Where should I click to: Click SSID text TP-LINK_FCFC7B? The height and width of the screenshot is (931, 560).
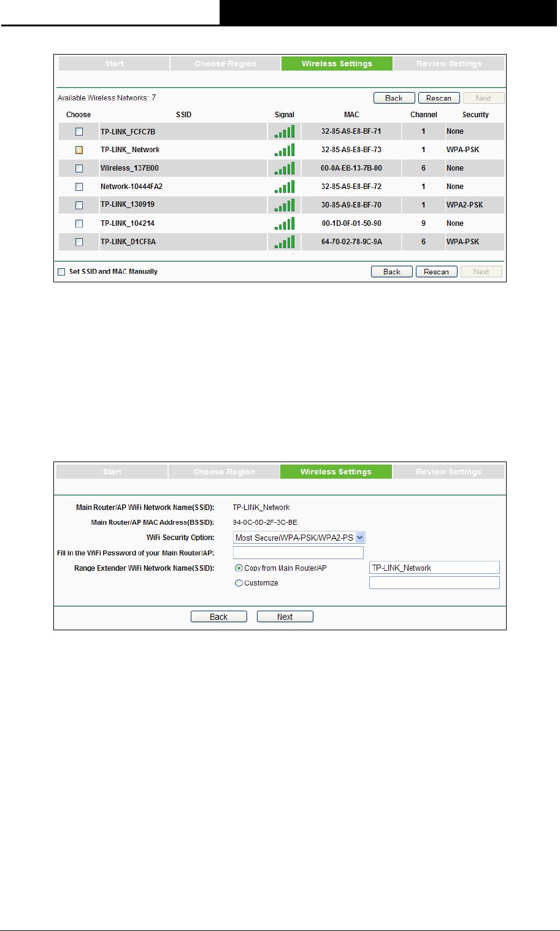tap(128, 131)
